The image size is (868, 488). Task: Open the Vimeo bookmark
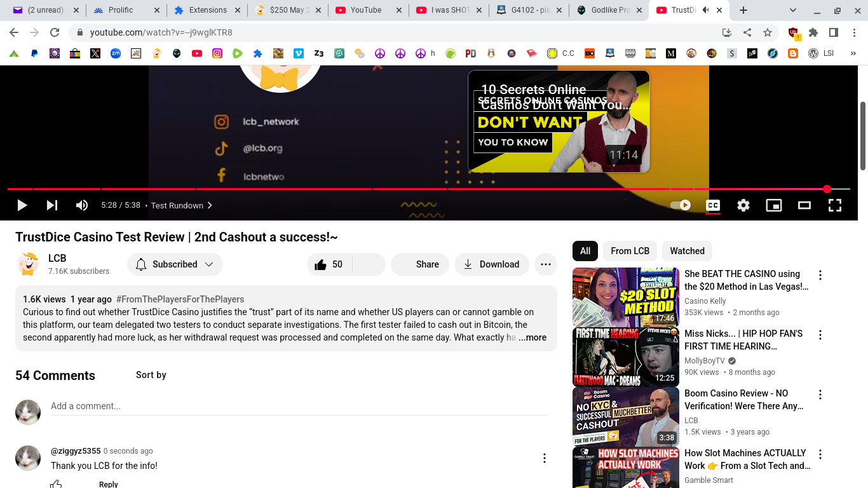click(299, 53)
